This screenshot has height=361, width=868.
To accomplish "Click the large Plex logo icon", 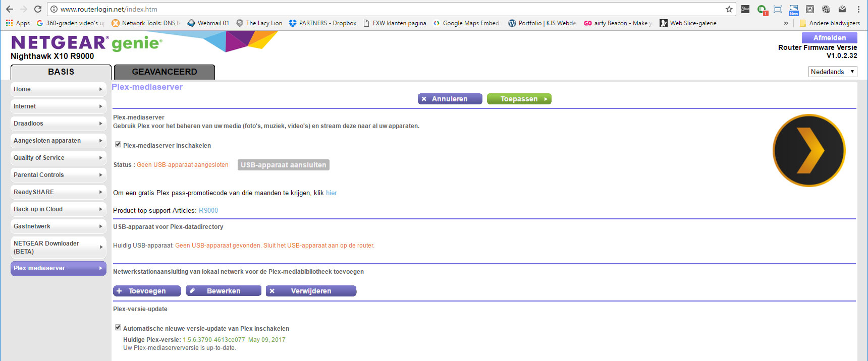I will tap(809, 150).
